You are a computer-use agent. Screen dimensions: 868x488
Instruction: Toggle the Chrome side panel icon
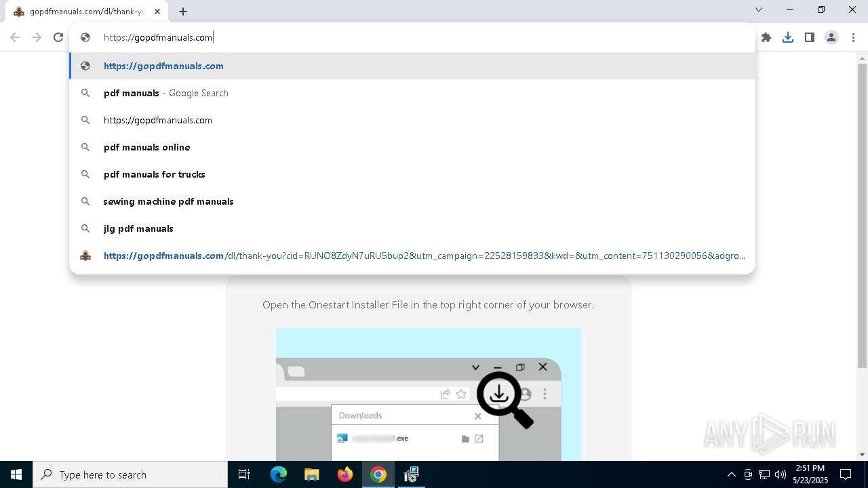pyautogui.click(x=810, y=37)
